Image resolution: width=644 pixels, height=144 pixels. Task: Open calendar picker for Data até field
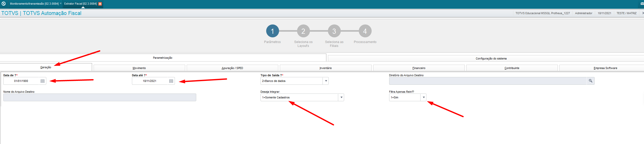pos(171,81)
